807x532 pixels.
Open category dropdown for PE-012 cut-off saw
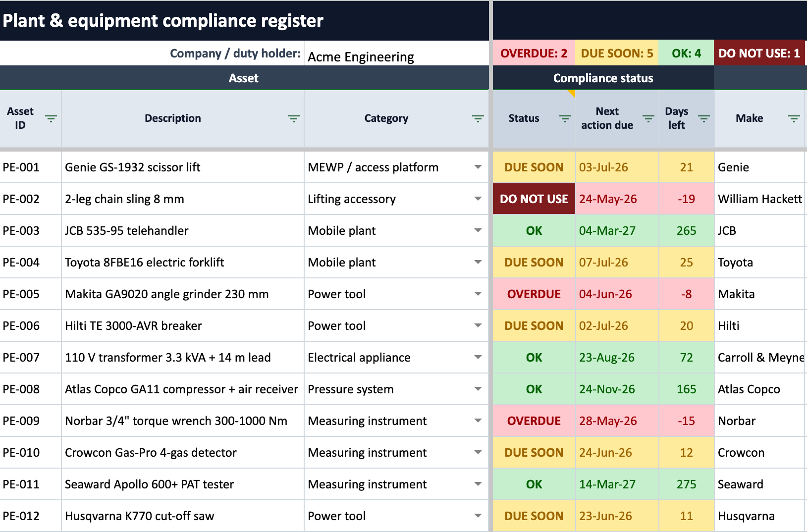click(478, 516)
